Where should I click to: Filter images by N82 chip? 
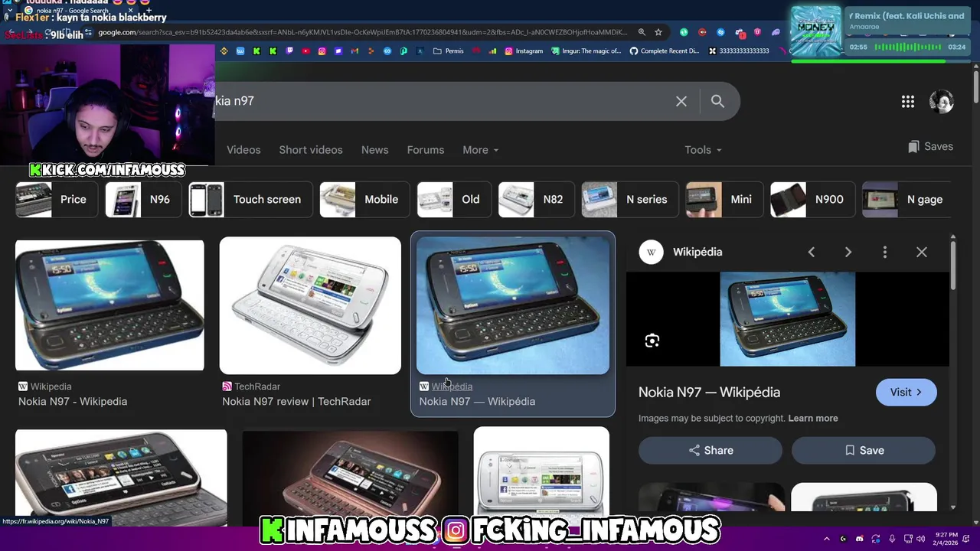click(536, 200)
